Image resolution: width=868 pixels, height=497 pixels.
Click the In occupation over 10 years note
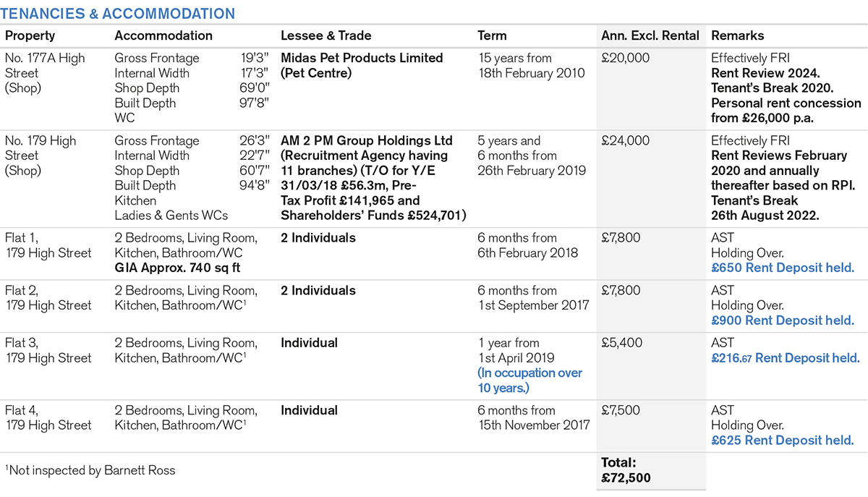pyautogui.click(x=529, y=381)
